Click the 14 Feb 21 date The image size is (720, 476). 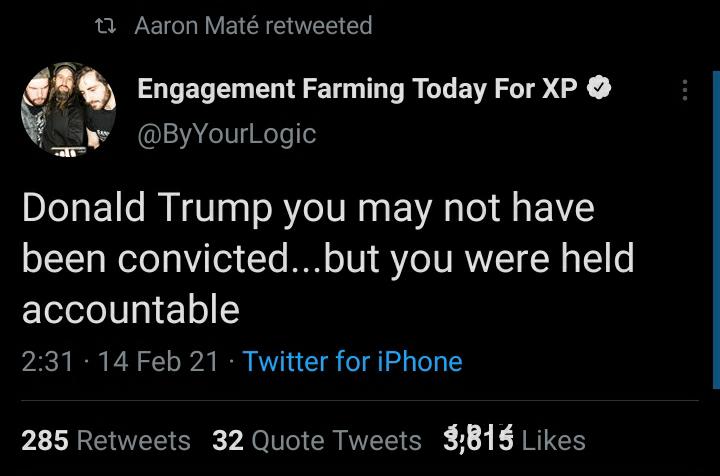pos(158,361)
